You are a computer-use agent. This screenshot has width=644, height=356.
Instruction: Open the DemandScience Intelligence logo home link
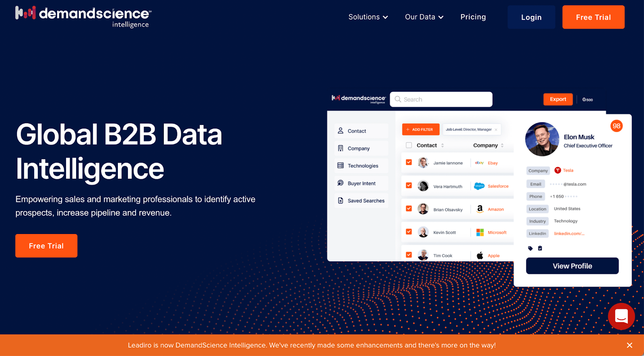point(83,17)
